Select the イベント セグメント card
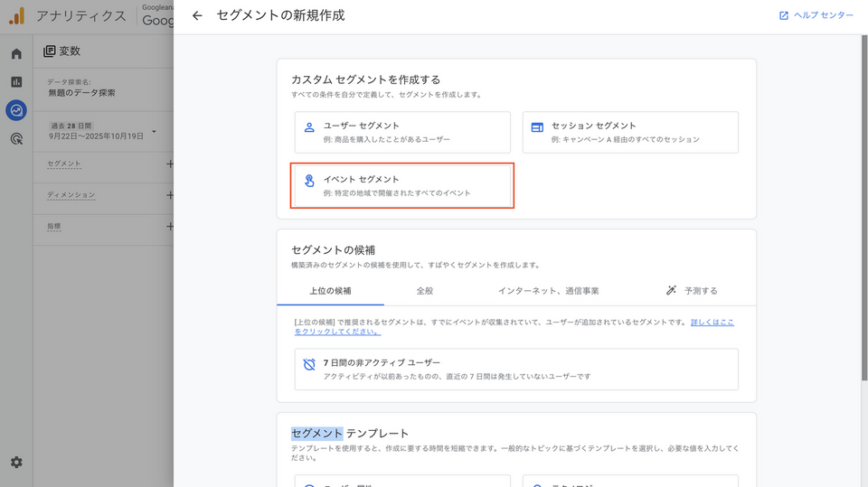Image resolution: width=868 pixels, height=487 pixels. [x=402, y=185]
